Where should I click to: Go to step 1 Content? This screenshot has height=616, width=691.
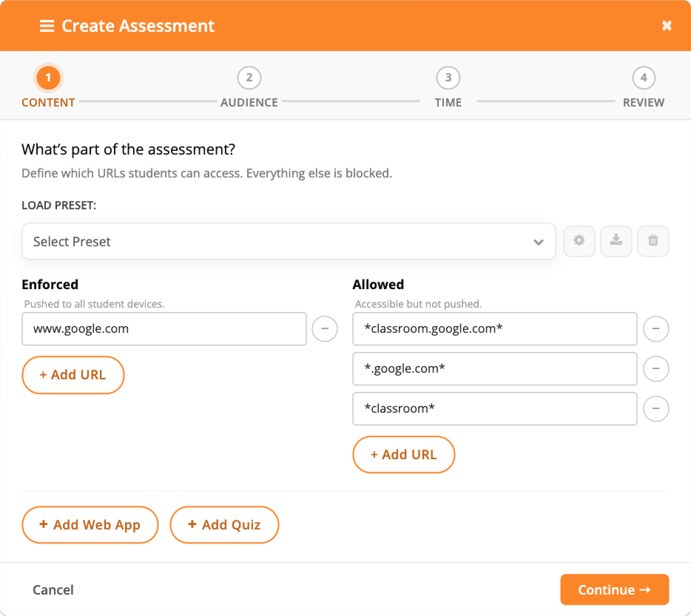pos(48,87)
